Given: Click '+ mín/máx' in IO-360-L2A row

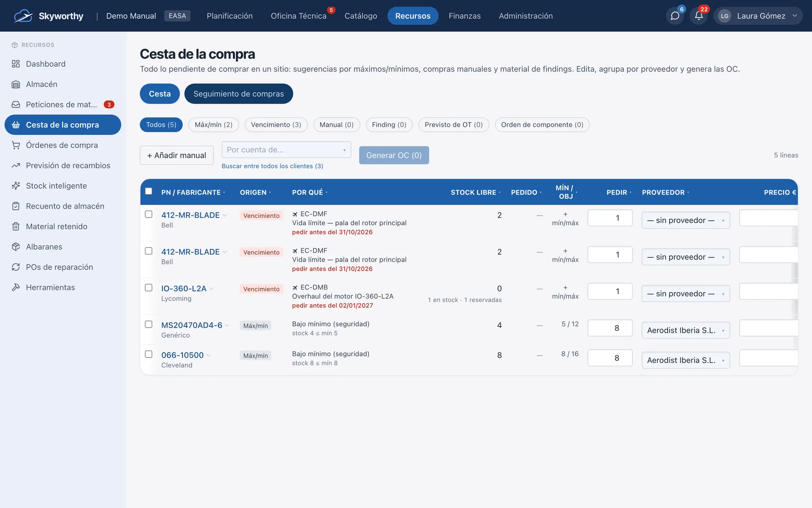Looking at the screenshot, I should 565,292.
